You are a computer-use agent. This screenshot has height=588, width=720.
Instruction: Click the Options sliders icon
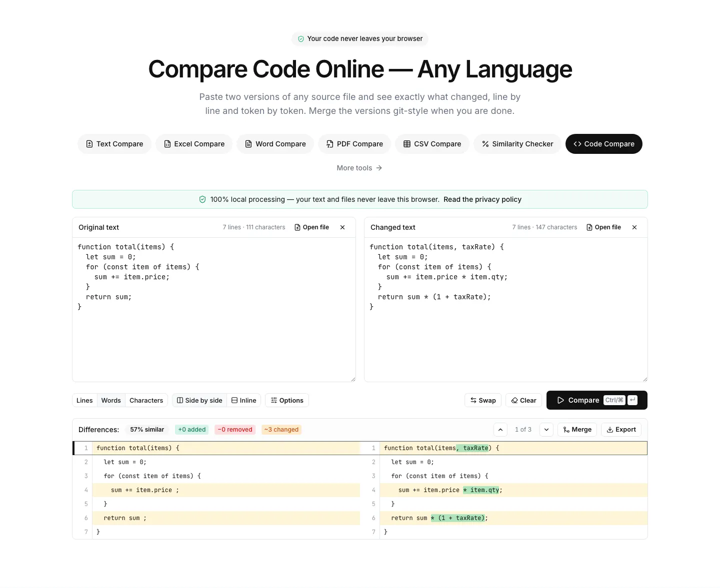pyautogui.click(x=274, y=400)
